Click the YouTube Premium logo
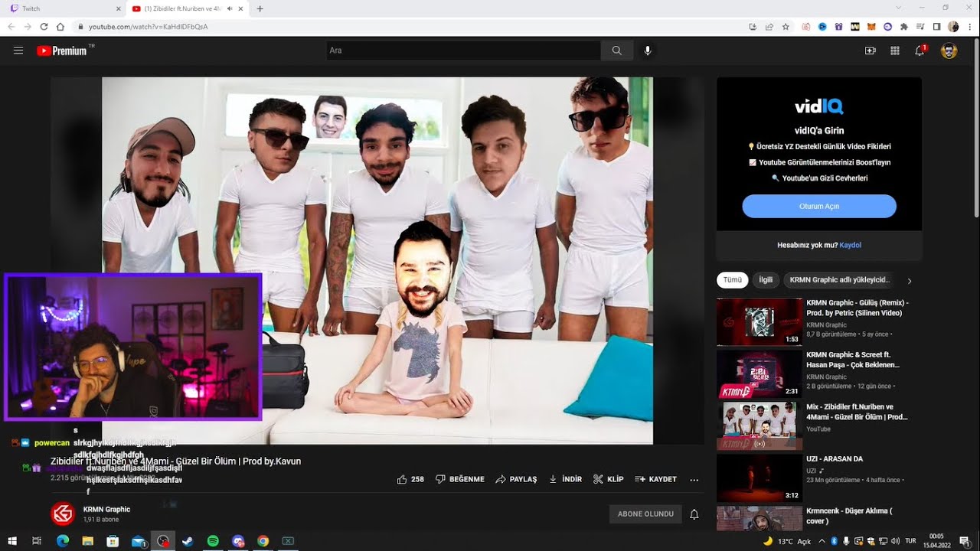 click(x=62, y=51)
